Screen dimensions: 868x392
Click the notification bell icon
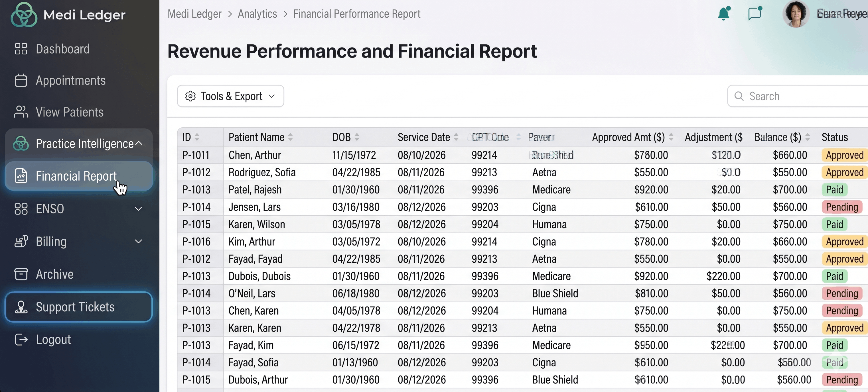pyautogui.click(x=723, y=14)
